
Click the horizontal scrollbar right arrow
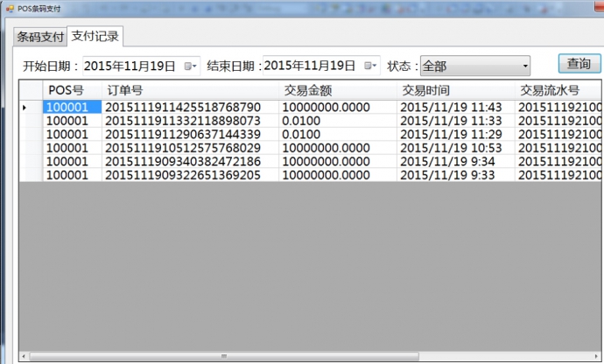click(597, 356)
